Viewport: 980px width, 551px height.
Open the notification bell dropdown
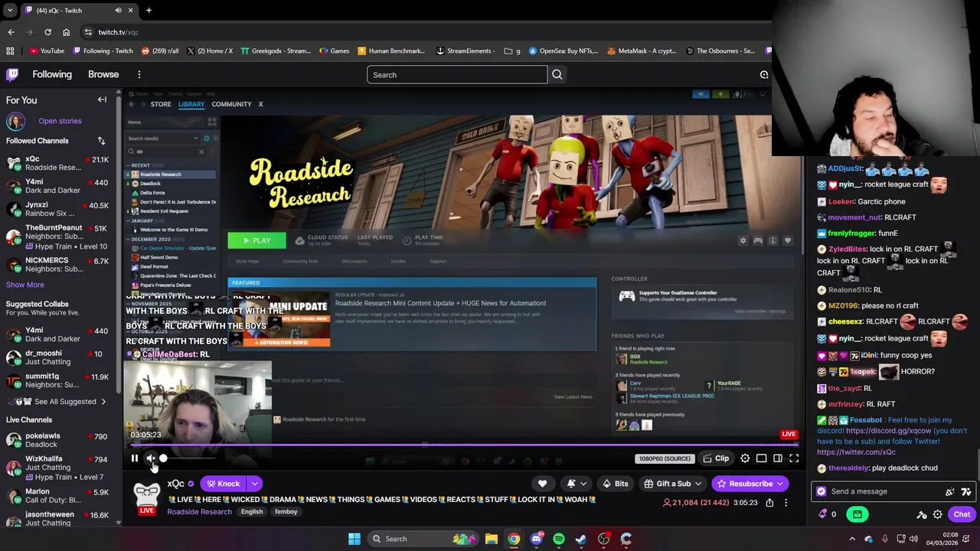575,484
